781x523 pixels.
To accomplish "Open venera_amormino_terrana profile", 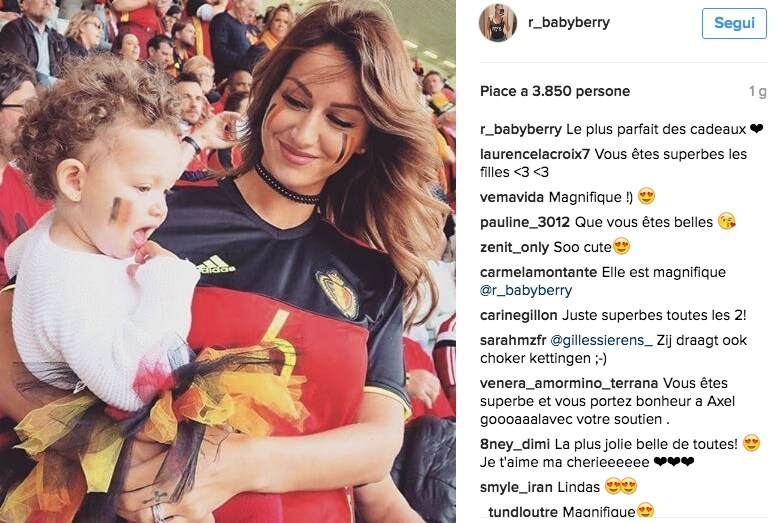I will [x=569, y=384].
